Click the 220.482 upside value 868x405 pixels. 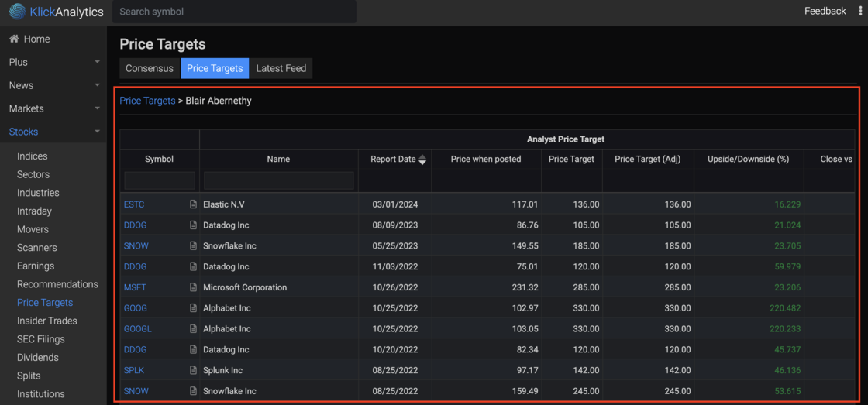tap(785, 308)
